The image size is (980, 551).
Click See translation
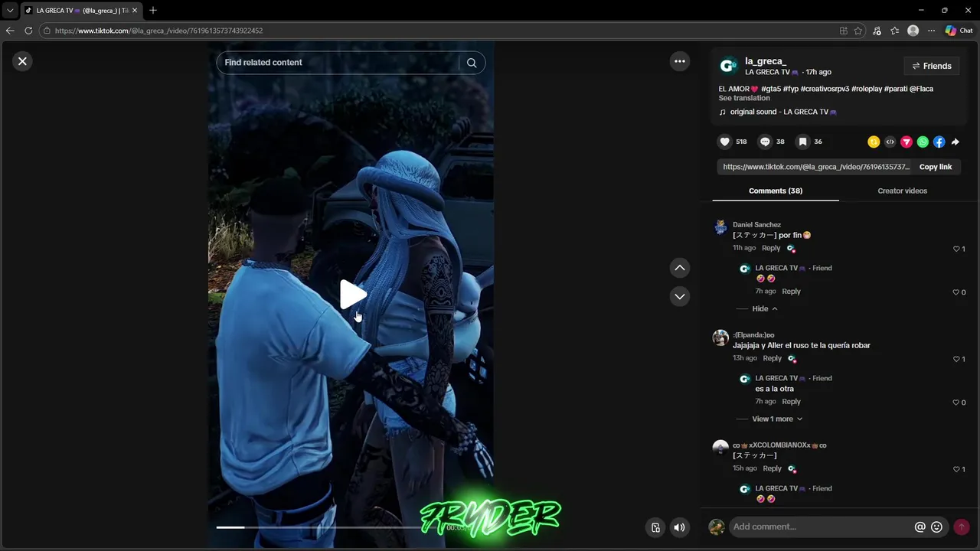[x=744, y=98]
